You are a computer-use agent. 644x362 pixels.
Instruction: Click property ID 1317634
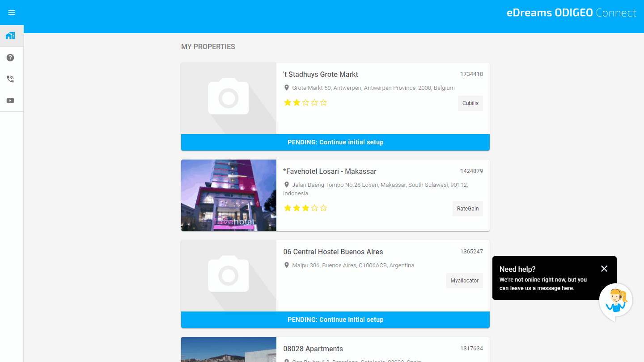(x=471, y=349)
